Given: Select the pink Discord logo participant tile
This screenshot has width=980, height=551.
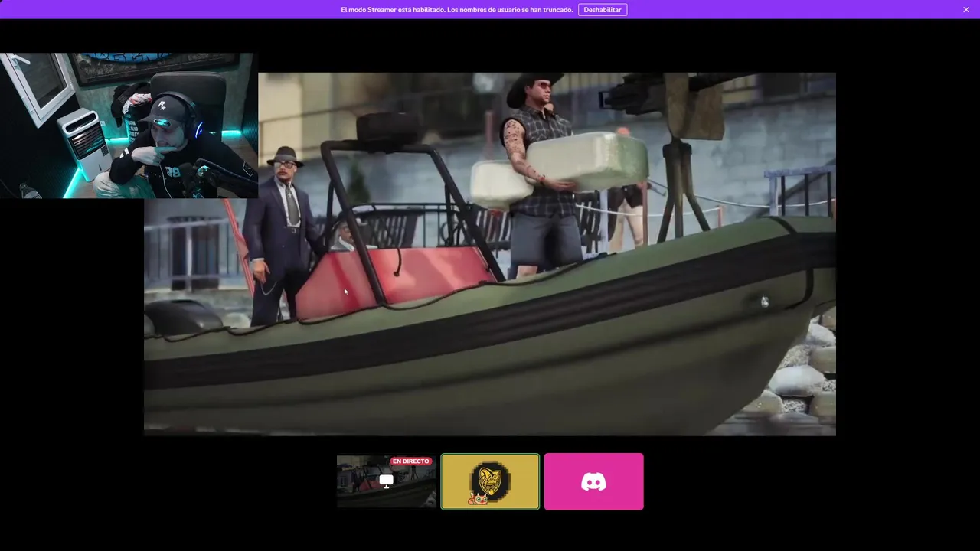Looking at the screenshot, I should (594, 481).
